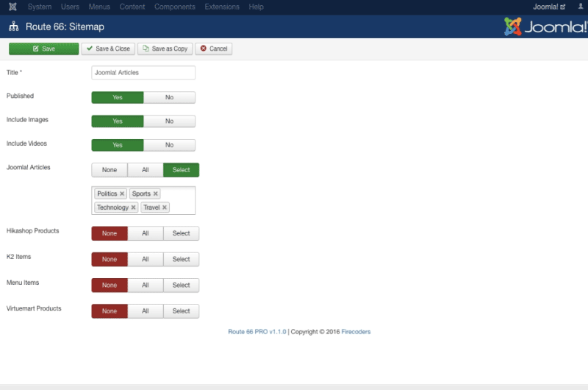Click the sitemap icon beside Route 66 title
Viewport: 588px width, 390px height.
[14, 26]
